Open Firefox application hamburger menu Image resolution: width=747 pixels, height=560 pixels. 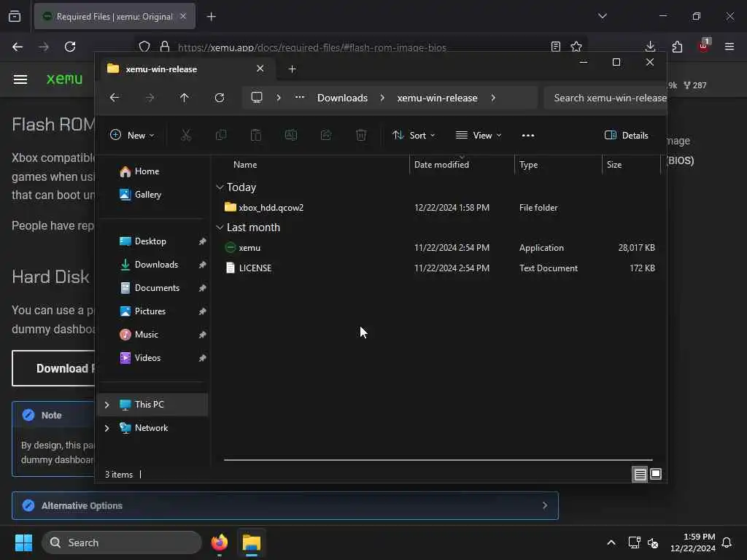point(729,46)
